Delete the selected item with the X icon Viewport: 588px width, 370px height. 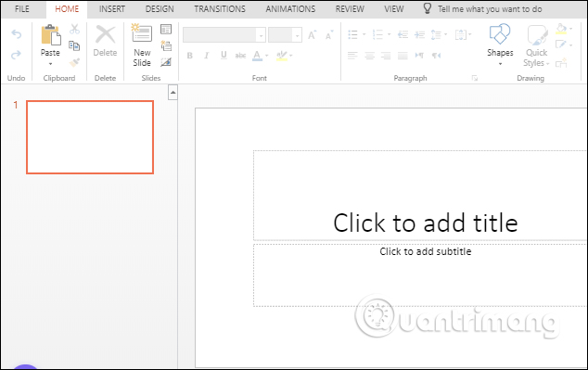tap(106, 35)
